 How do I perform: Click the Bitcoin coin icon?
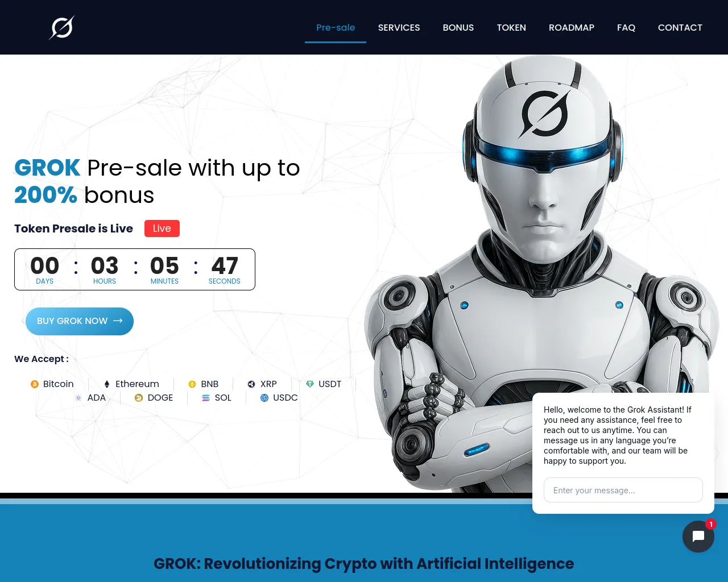(35, 384)
